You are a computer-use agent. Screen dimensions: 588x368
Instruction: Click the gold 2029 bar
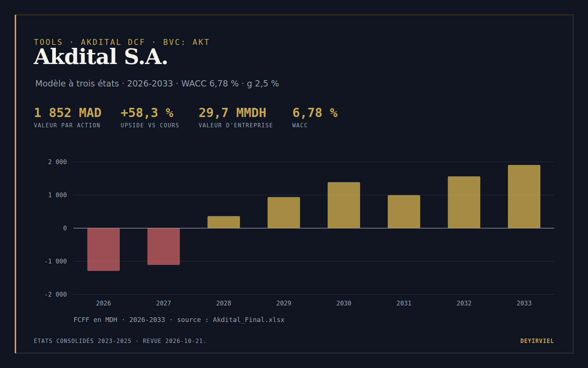[x=284, y=213]
